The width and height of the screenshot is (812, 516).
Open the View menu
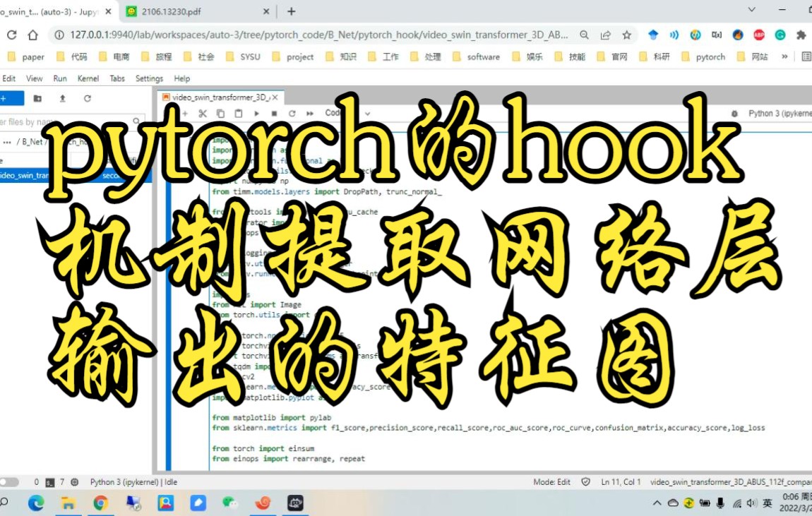34,78
